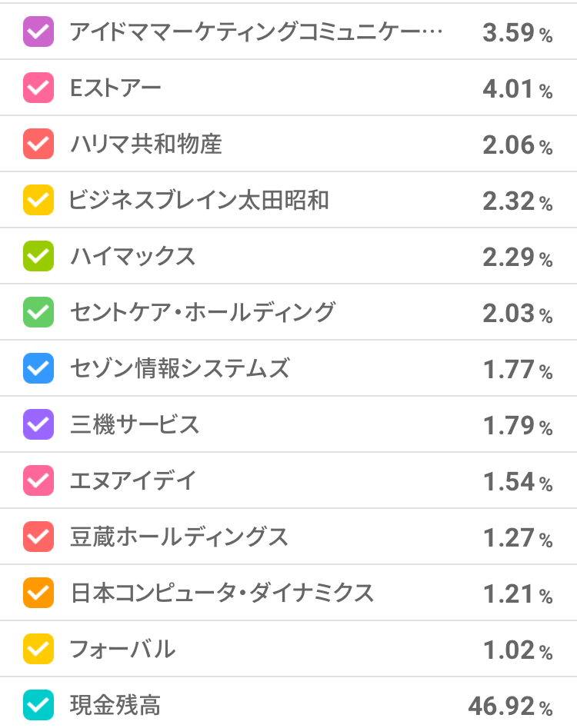Viewport: 577px width, 728px height.
Task: Uncheck the 日本コンピュータ・ダイナミクス orange checkbox
Action: [x=38, y=593]
